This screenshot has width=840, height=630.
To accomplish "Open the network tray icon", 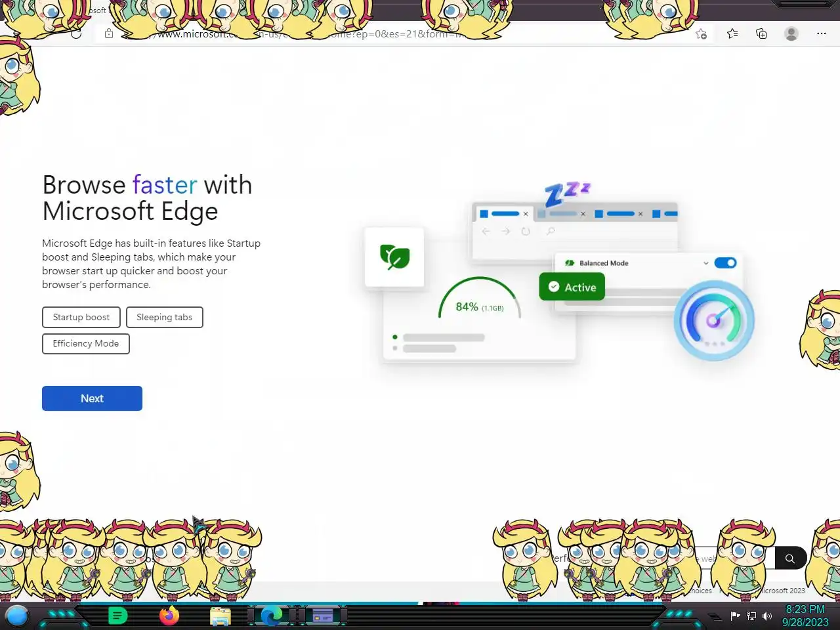I will click(751, 616).
